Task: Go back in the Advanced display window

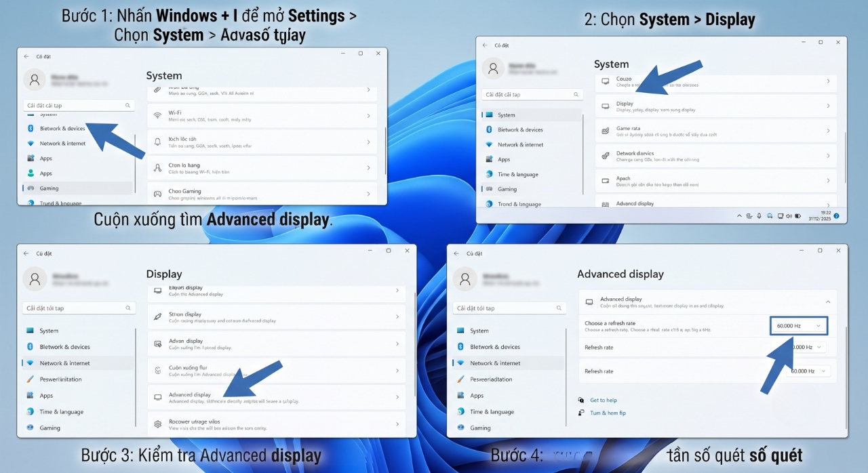Action: click(x=457, y=253)
